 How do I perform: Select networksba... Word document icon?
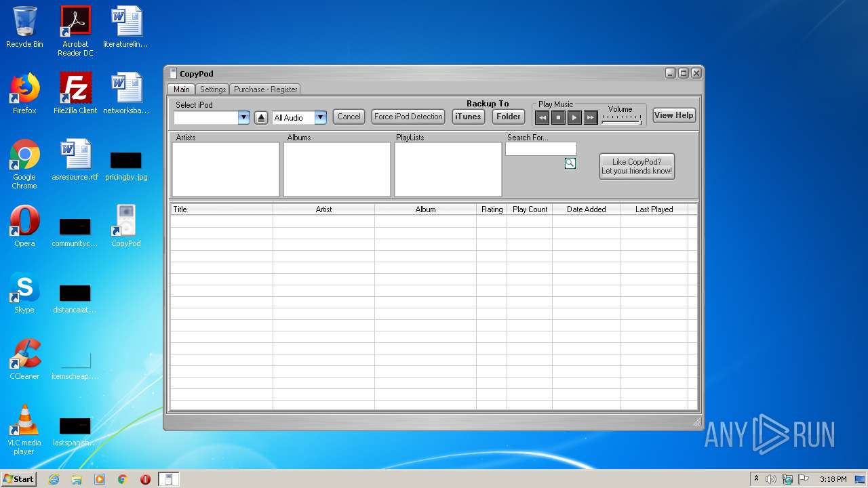click(126, 94)
